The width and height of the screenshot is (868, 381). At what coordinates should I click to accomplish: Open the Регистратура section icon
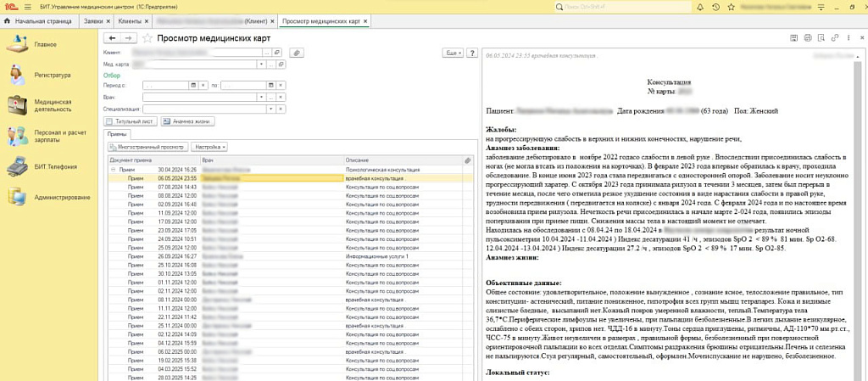coord(17,75)
